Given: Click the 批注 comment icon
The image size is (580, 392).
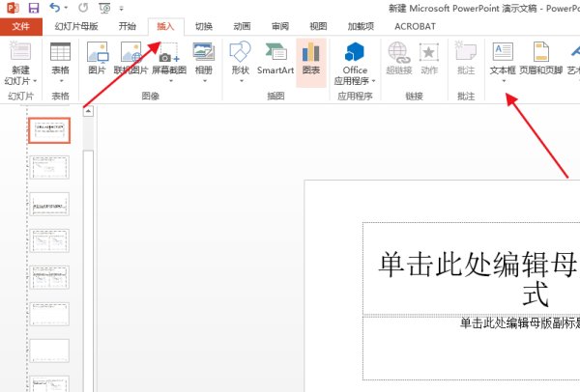Looking at the screenshot, I should [x=466, y=52].
